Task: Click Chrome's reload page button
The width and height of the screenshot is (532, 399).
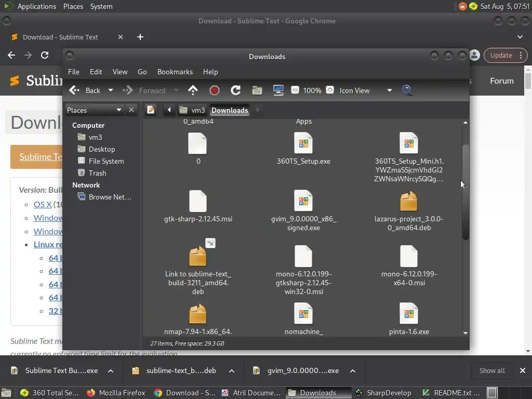Action: [45, 55]
